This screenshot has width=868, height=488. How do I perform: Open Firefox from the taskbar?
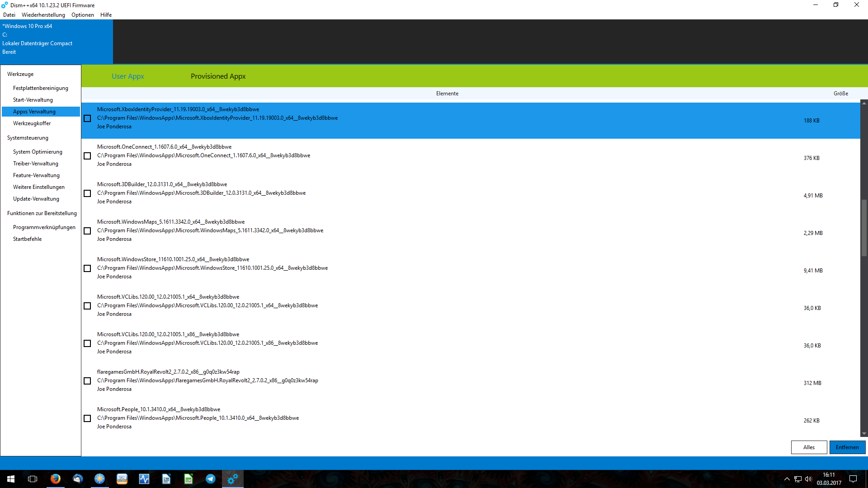point(55,479)
